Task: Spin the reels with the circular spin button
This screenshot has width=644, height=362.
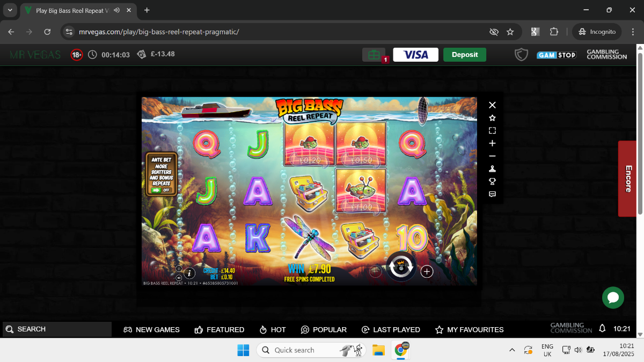Action: tap(401, 267)
